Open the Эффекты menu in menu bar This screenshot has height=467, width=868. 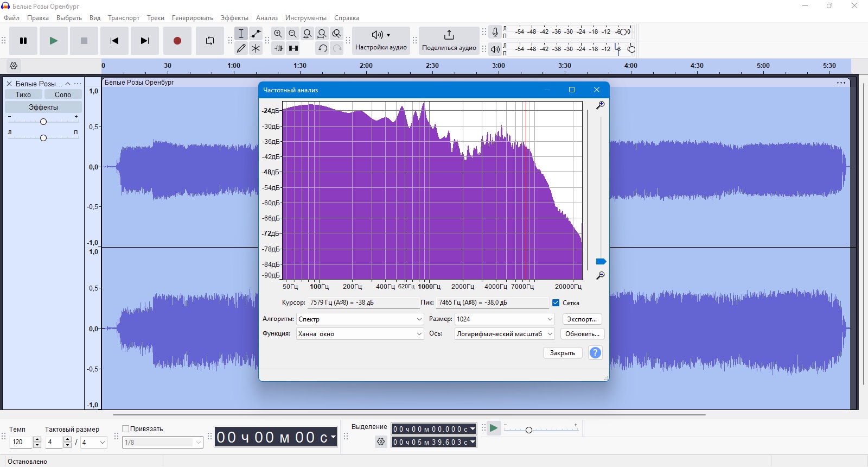click(234, 18)
